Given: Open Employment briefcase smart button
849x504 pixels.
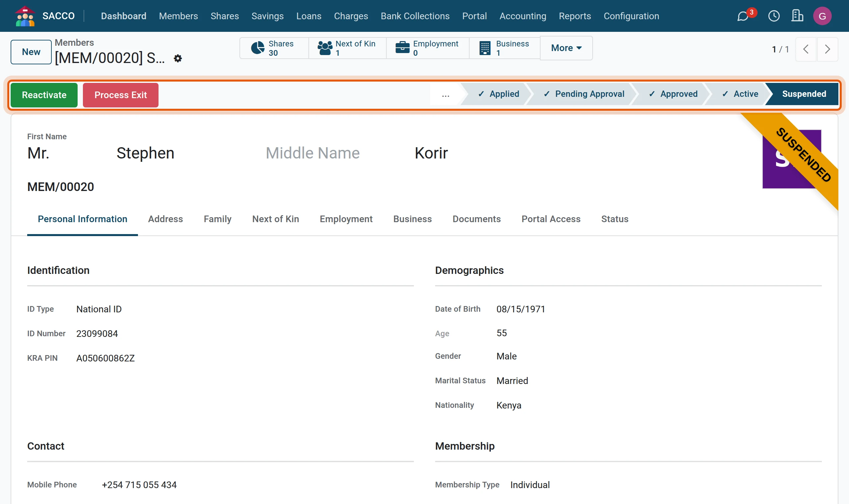Looking at the screenshot, I should point(427,48).
